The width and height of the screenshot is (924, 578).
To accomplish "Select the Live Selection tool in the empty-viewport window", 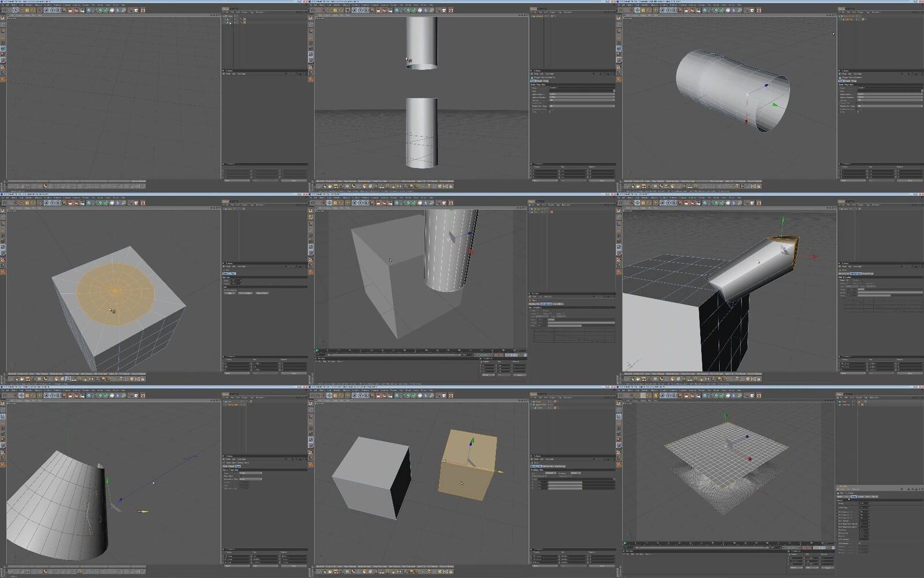I will pos(16,10).
